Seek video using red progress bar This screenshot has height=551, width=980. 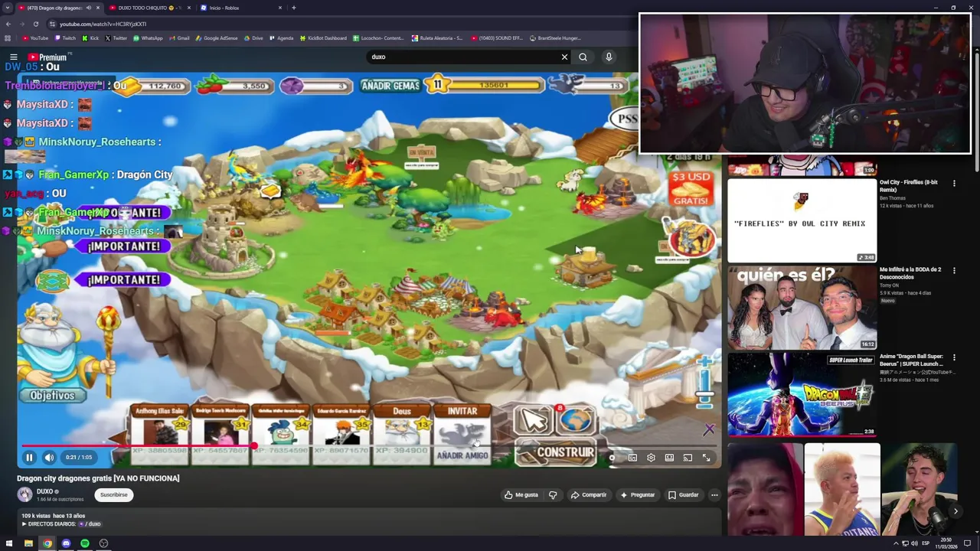coord(369,446)
